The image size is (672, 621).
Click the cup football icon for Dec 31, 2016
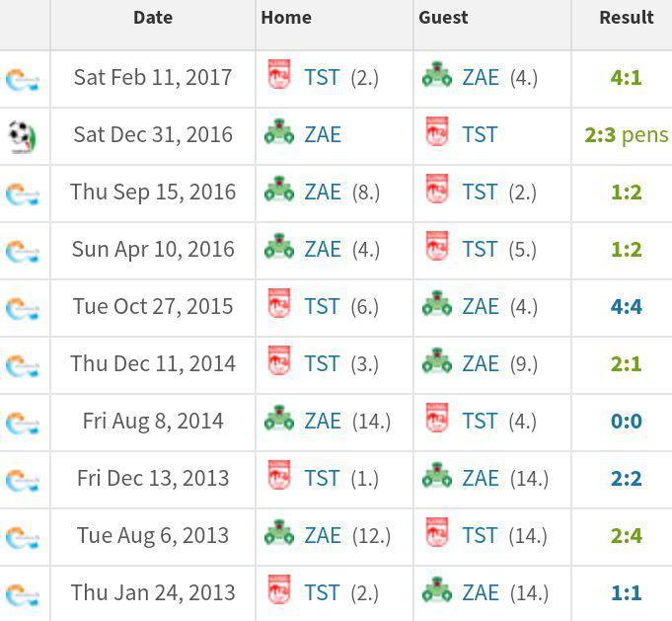pos(23,137)
